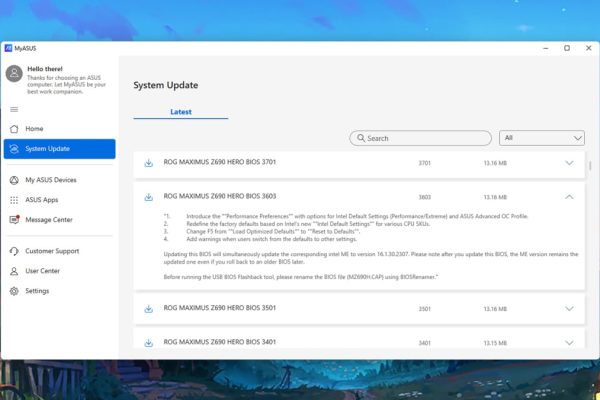Open Customer Support menu item
The width and height of the screenshot is (600, 400).
coord(59,251)
